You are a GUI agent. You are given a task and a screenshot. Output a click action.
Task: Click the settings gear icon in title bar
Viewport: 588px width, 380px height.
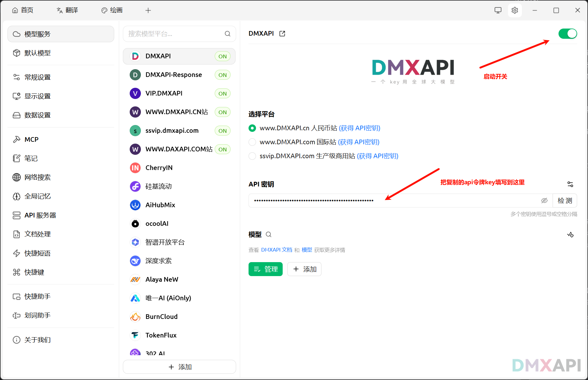pos(515,10)
